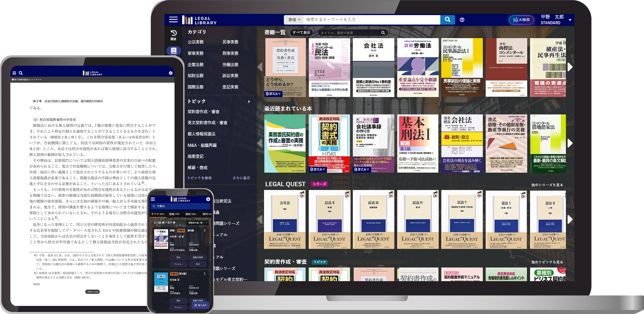Open the 履歴 history icon in the sidebar

[x=173, y=35]
